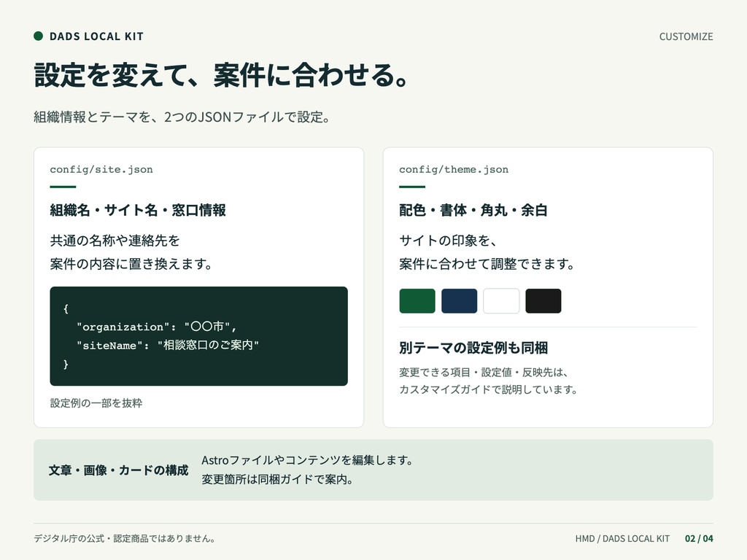The height and width of the screenshot is (560, 747).
Task: Click the line Astroファイルやコンテンツを編集します。
Action: click(307, 461)
